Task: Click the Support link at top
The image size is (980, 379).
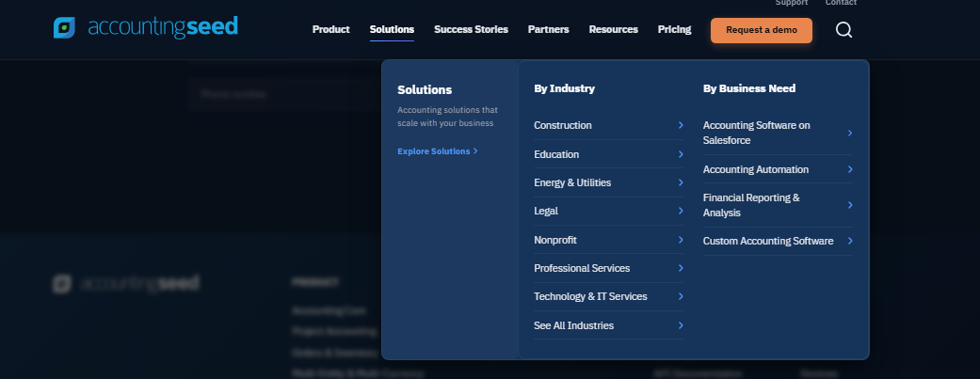Action: click(x=792, y=3)
